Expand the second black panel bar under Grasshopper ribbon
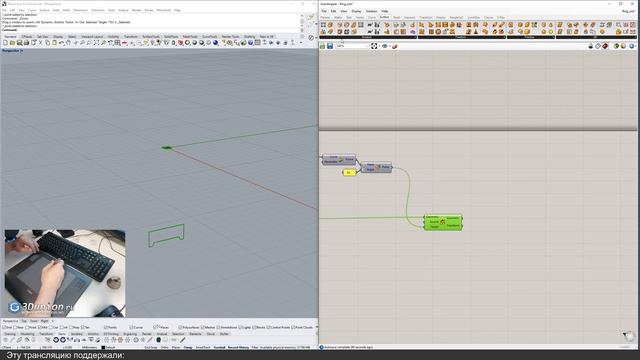 [x=462, y=37]
